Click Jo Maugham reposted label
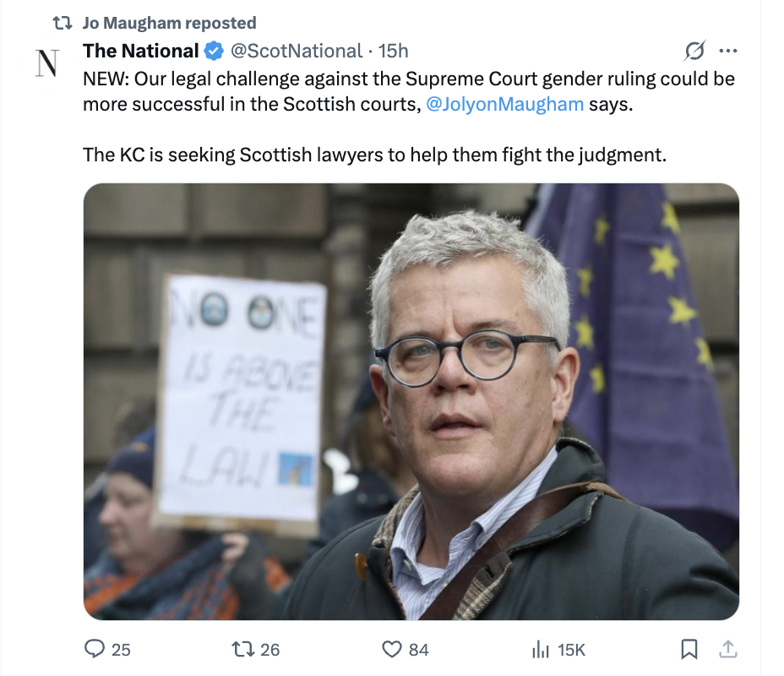 point(170,23)
